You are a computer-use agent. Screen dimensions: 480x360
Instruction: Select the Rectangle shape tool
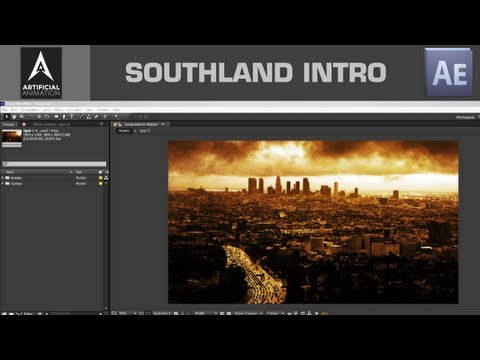[x=57, y=117]
